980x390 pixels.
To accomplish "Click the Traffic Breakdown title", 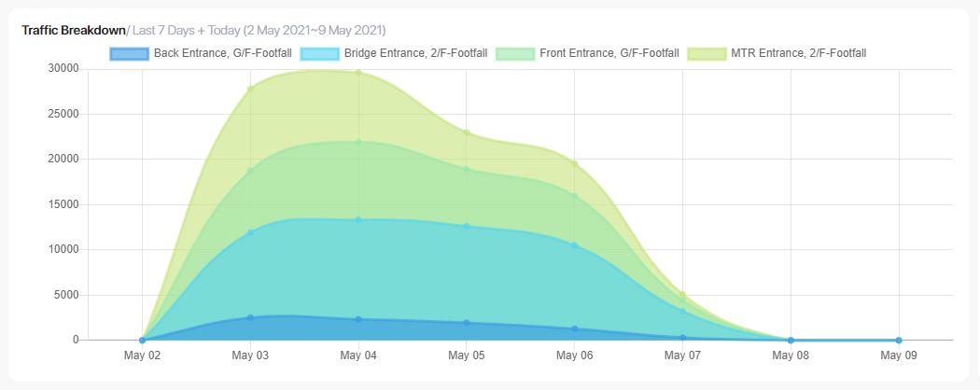I will click(x=74, y=30).
